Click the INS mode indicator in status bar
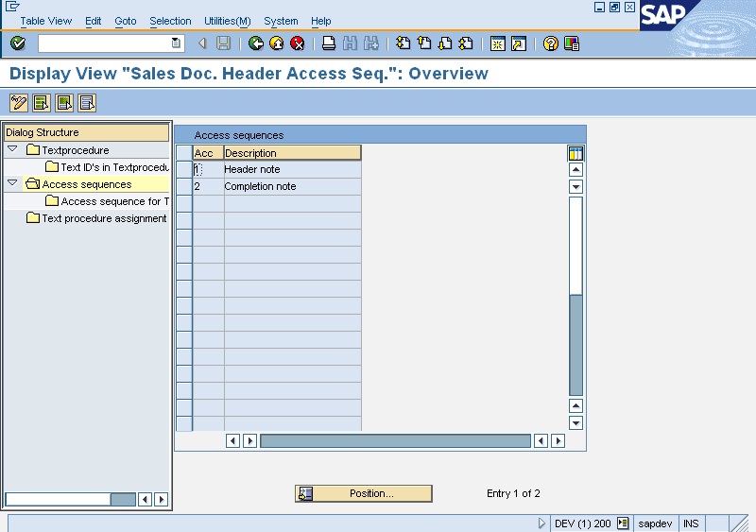Viewport: 756px width, 532px height. click(x=691, y=523)
